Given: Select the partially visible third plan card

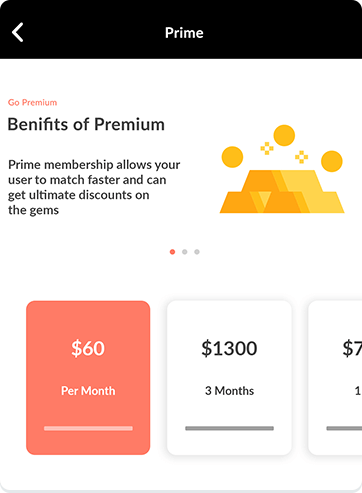Looking at the screenshot, I should [x=335, y=378].
